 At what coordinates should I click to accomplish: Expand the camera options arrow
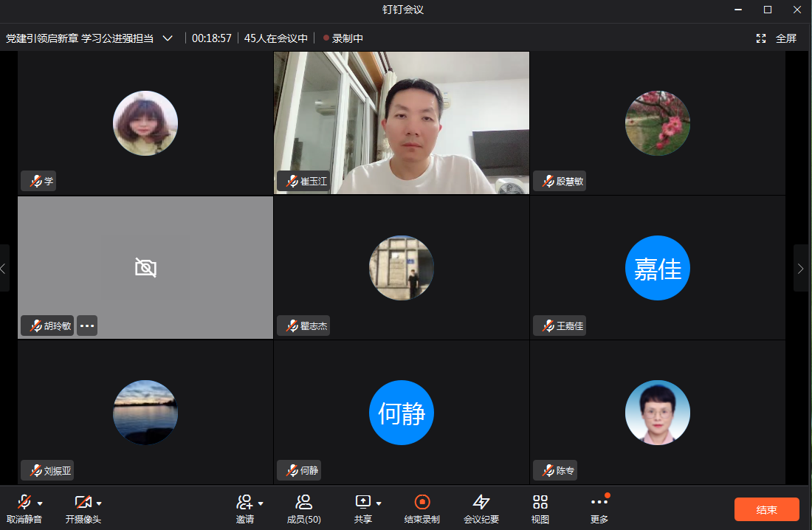[99, 503]
